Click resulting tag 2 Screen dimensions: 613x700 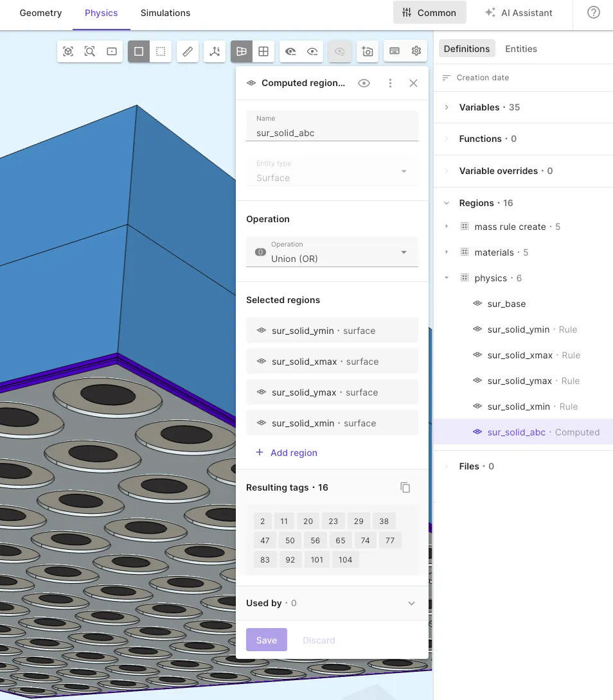263,521
